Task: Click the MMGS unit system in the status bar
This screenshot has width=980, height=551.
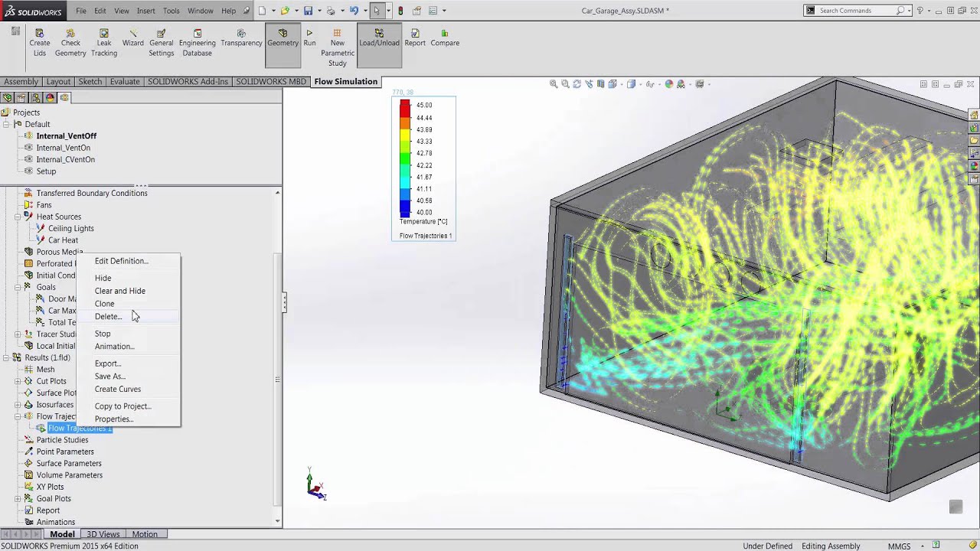Action: (899, 546)
